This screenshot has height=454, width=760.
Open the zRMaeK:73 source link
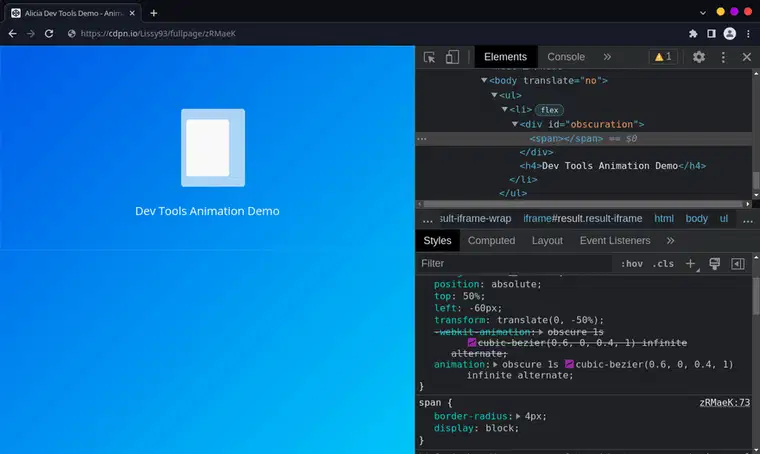point(724,403)
